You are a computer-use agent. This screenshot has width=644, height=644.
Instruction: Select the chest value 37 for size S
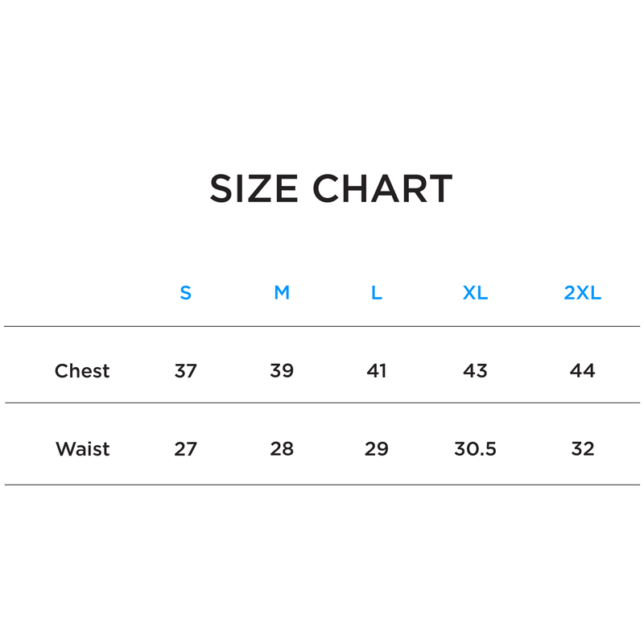[x=185, y=371]
